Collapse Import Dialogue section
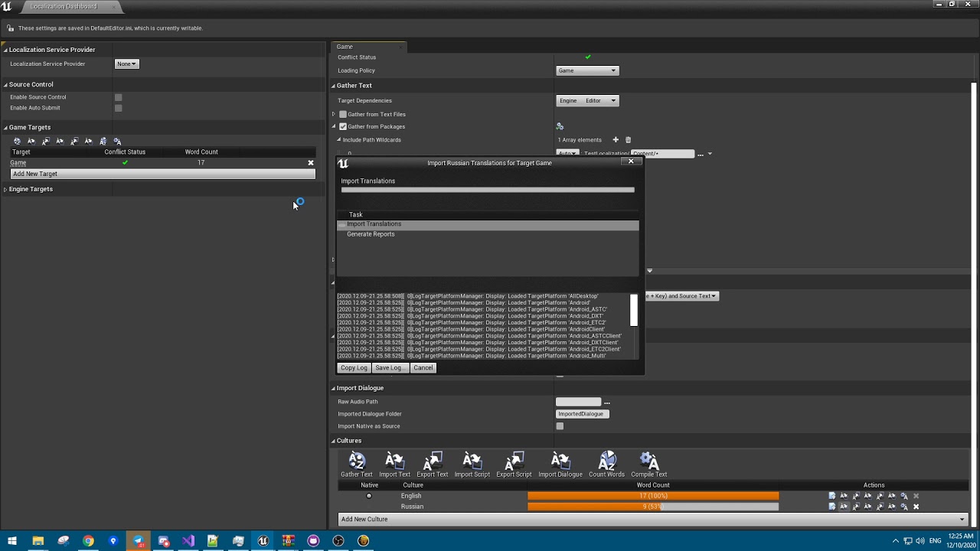Viewport: 980px width, 551px height. [x=334, y=388]
